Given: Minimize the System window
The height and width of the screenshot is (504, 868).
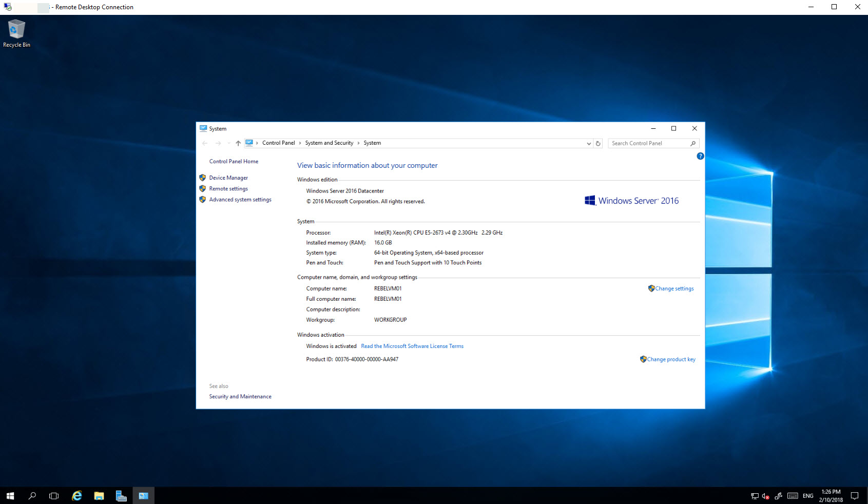Looking at the screenshot, I should tap(653, 128).
